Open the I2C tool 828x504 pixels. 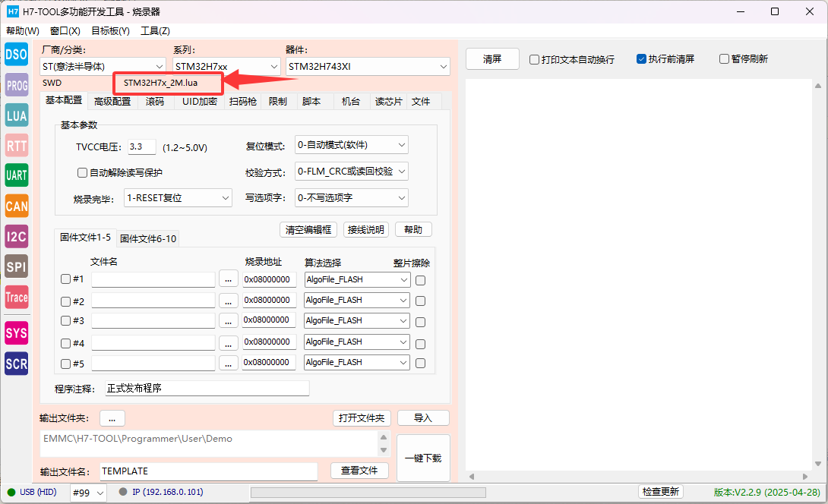click(17, 236)
